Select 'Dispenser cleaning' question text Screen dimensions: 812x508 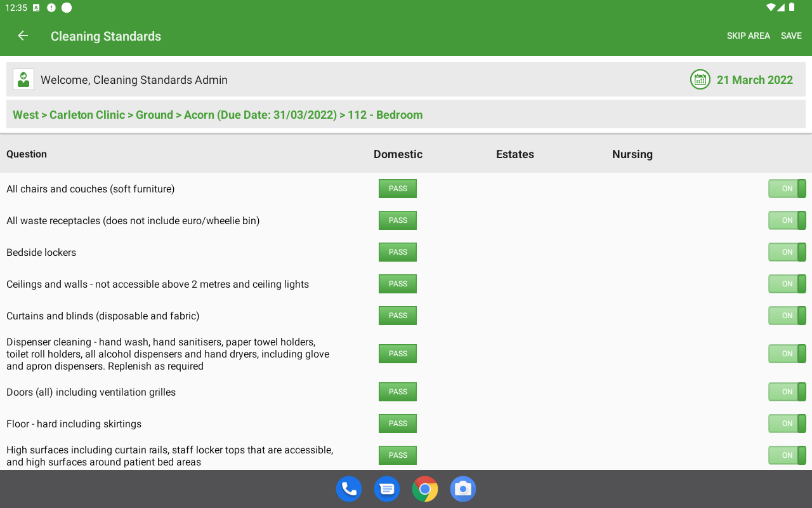[168, 354]
